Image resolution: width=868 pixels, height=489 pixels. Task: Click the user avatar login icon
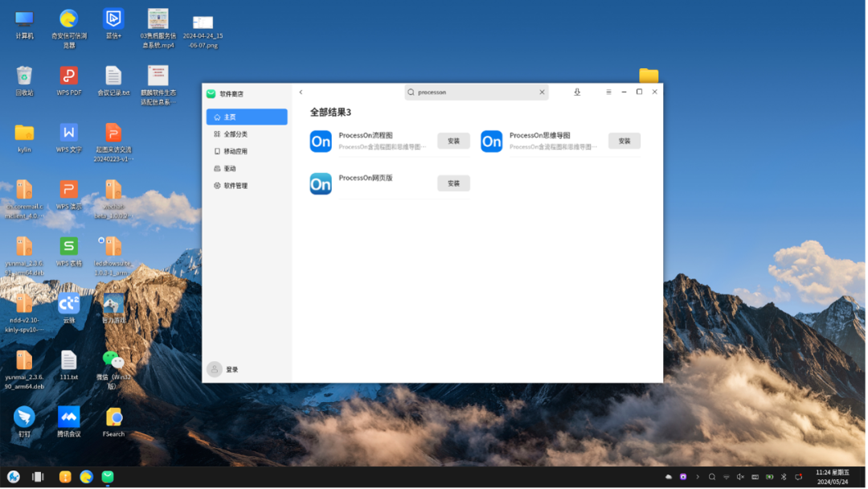215,369
